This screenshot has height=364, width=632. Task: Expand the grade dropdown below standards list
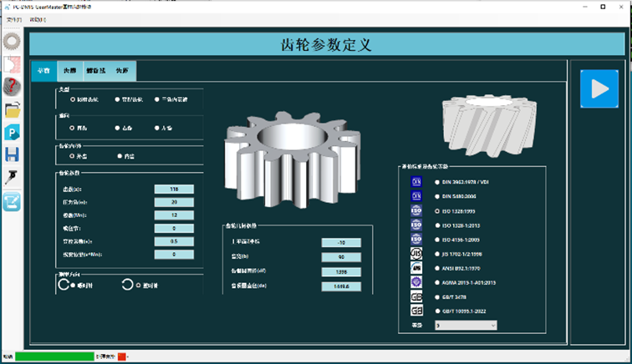click(465, 325)
